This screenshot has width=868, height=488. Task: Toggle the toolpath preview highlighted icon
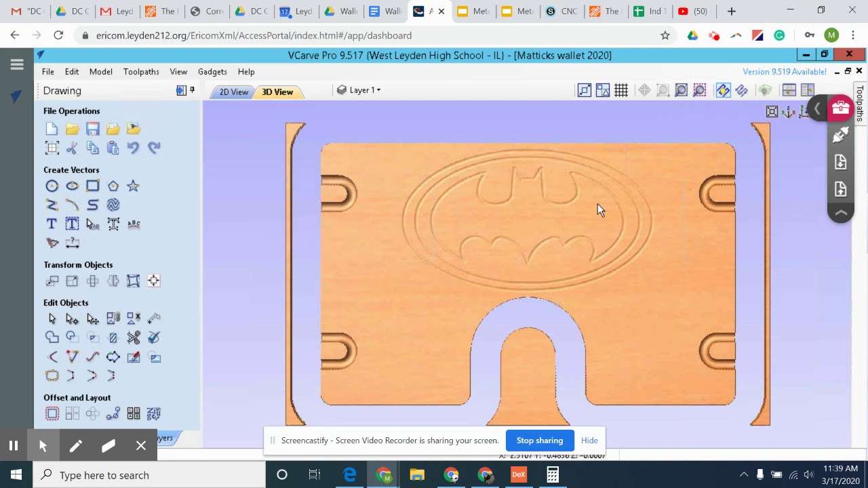click(723, 90)
